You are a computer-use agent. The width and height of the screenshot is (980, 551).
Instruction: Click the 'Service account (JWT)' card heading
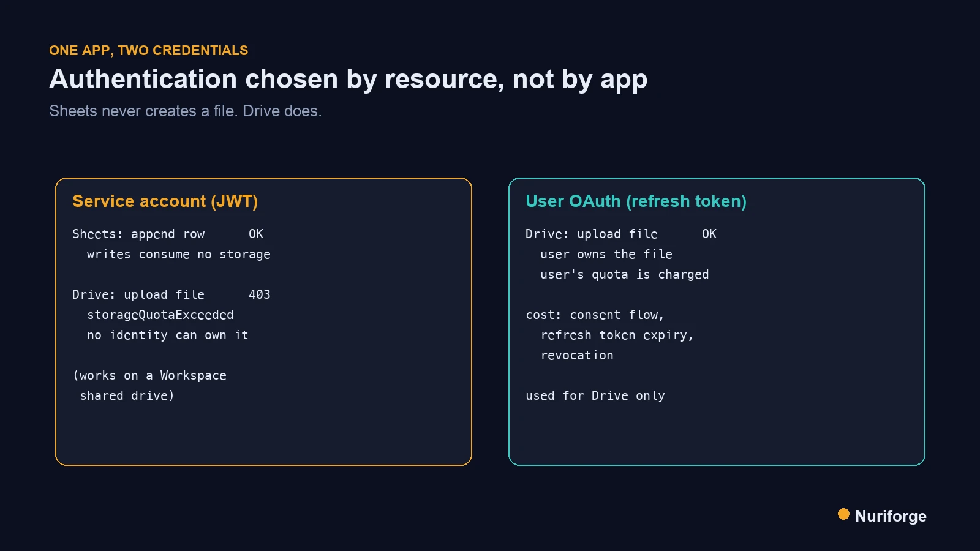pyautogui.click(x=165, y=201)
